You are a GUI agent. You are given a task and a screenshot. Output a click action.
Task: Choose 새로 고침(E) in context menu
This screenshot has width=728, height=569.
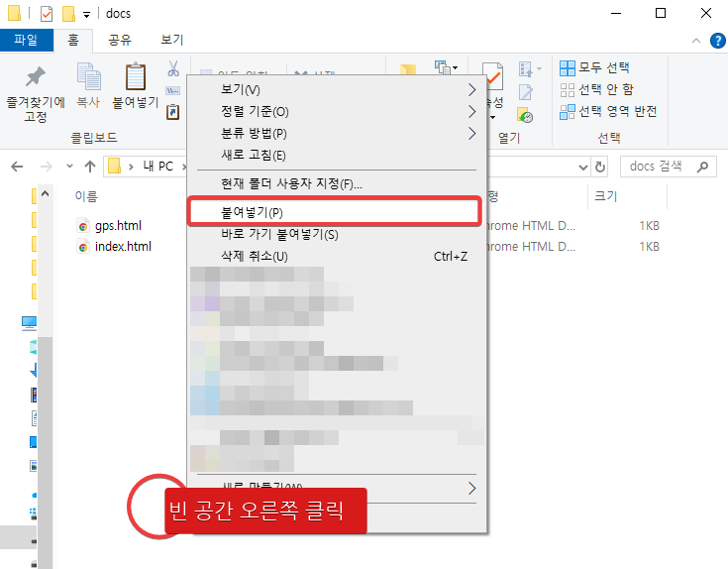254,155
